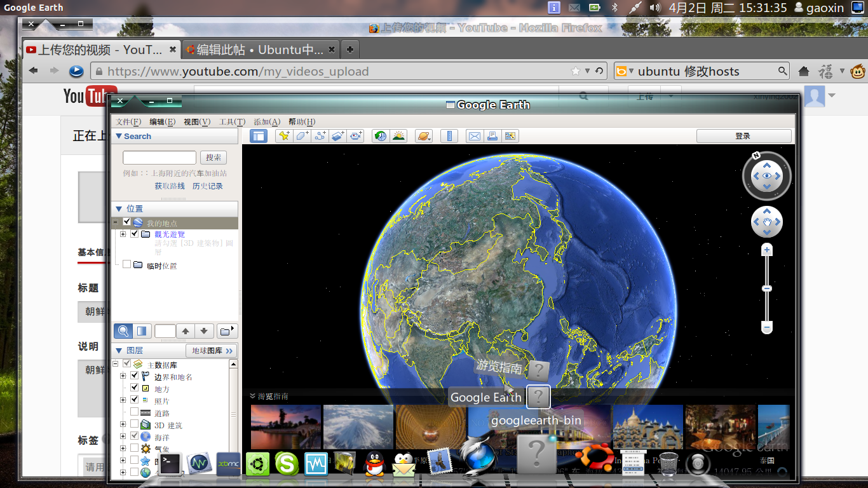868x488 pixels.
Task: Click the Google Earth search input field
Action: click(x=159, y=158)
